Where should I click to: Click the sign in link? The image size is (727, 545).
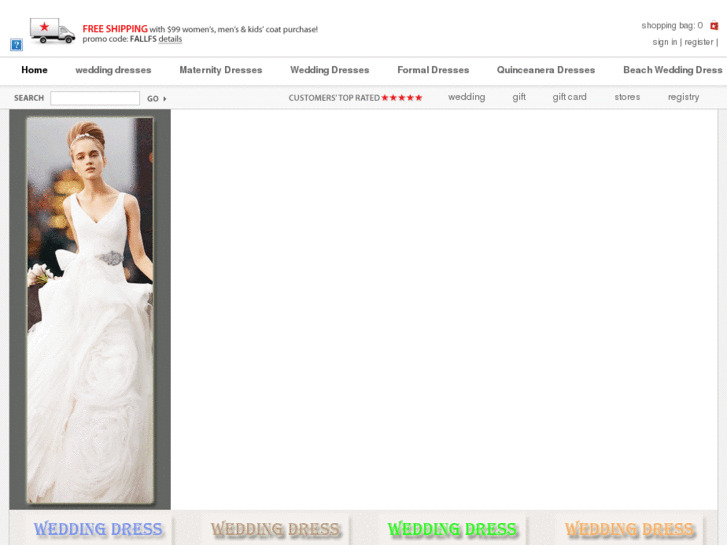(x=665, y=42)
